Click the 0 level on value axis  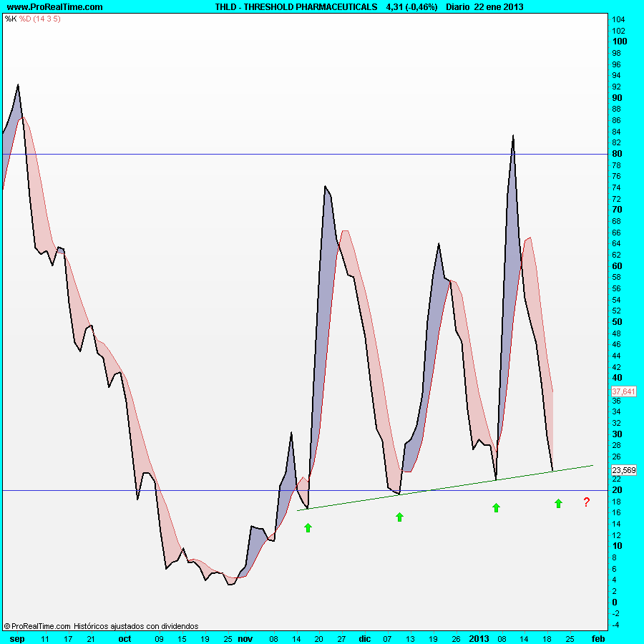coord(615,602)
